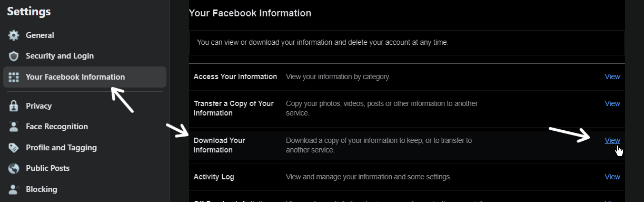Click the Download Your Information row title
Viewport: 644px width, 202px height.
[220, 145]
